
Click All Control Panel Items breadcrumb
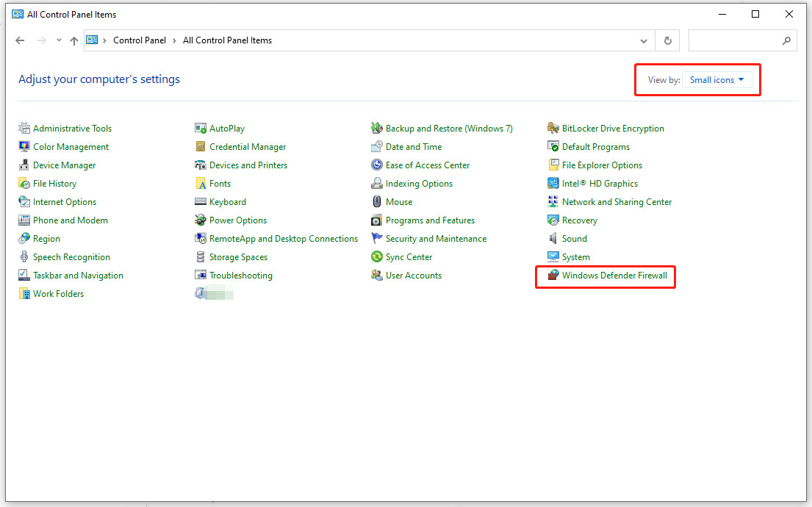(227, 40)
